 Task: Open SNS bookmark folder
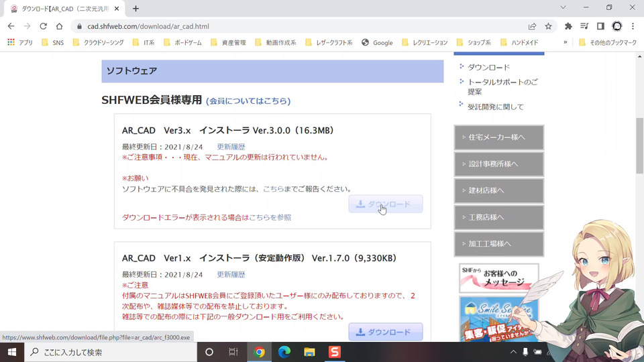coord(53,42)
